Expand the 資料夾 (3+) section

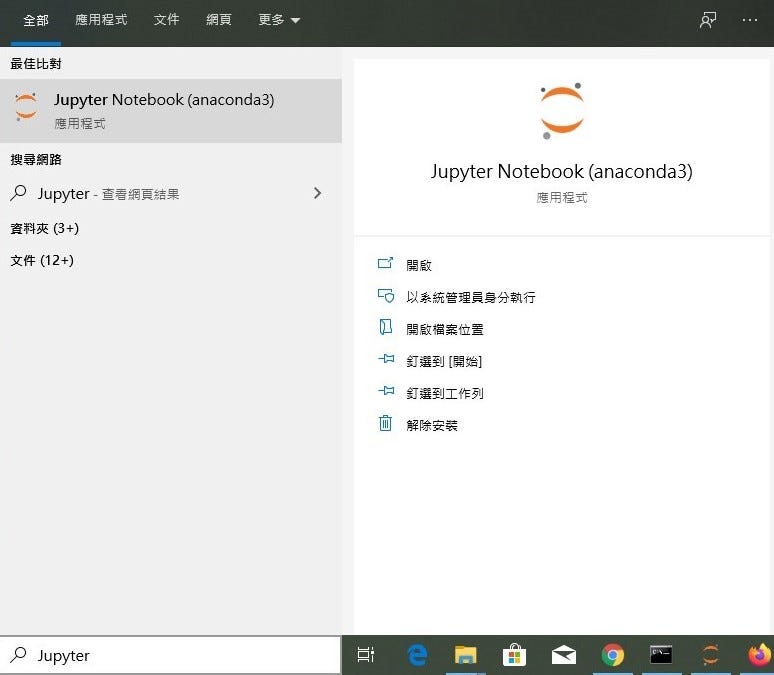pos(44,228)
